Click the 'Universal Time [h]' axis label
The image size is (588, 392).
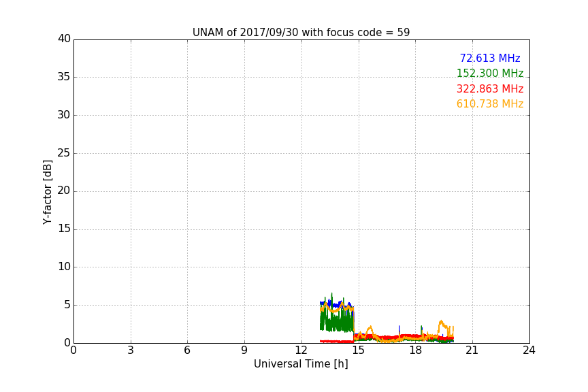pyautogui.click(x=301, y=364)
